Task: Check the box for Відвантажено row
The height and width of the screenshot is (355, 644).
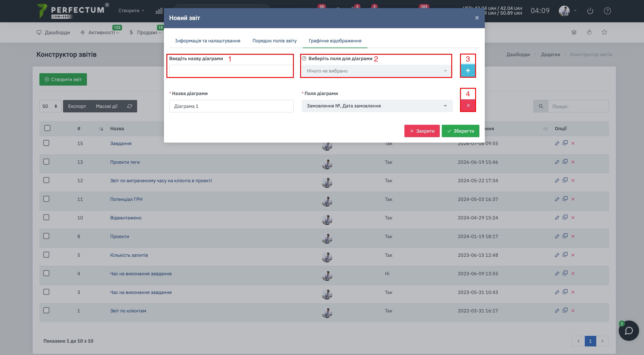Action: pos(46,218)
